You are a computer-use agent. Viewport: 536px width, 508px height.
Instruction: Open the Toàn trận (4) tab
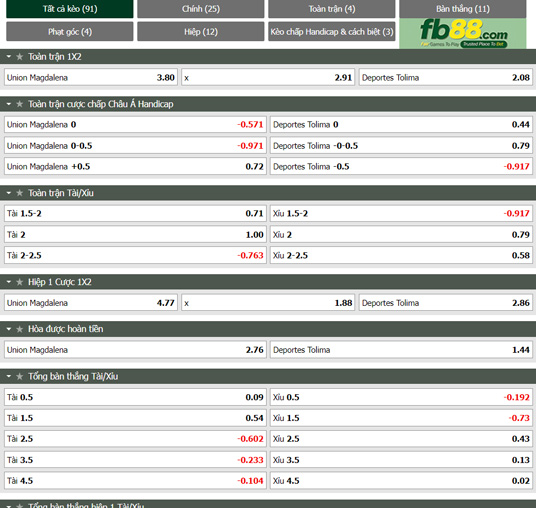pyautogui.click(x=332, y=9)
